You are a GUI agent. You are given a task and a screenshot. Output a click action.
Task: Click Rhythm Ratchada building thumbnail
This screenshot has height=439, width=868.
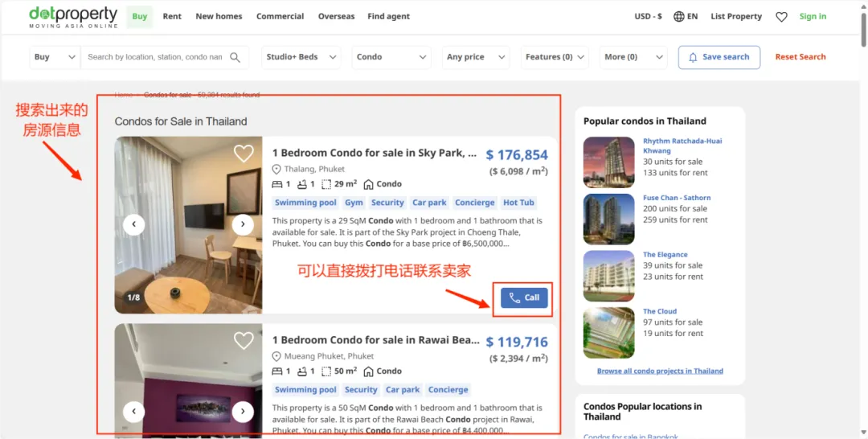(609, 162)
